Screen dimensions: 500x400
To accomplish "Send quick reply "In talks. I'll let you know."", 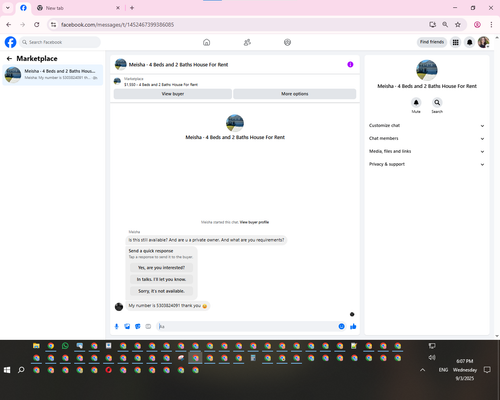I will [161, 279].
